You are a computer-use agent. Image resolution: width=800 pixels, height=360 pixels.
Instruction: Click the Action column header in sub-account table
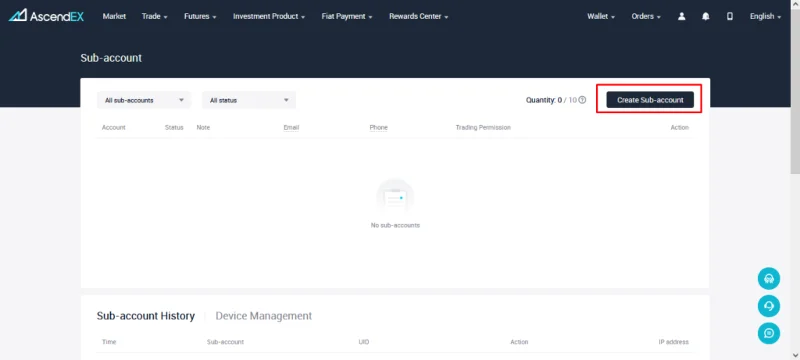pyautogui.click(x=680, y=127)
